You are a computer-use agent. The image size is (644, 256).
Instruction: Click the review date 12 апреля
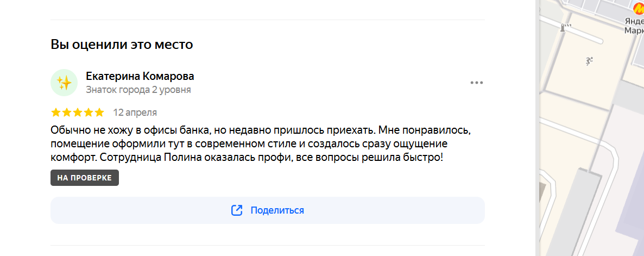[135, 113]
